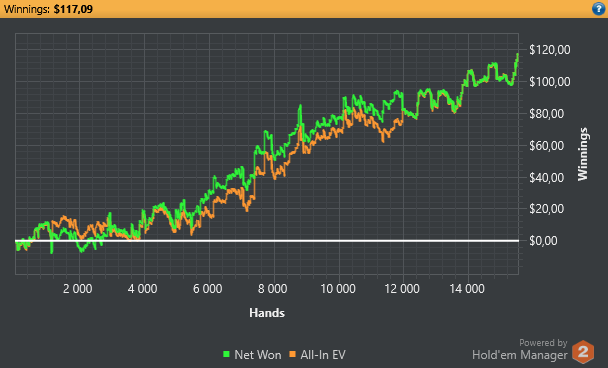Viewport: 608px width, 368px height.
Task: Click the Hold'em Manager 2 hexagon logo
Action: point(583,352)
